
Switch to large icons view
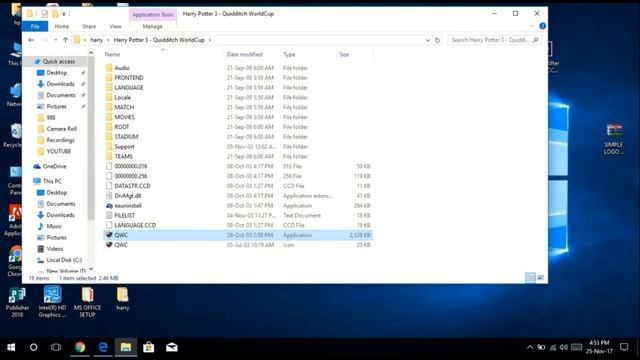coord(540,278)
